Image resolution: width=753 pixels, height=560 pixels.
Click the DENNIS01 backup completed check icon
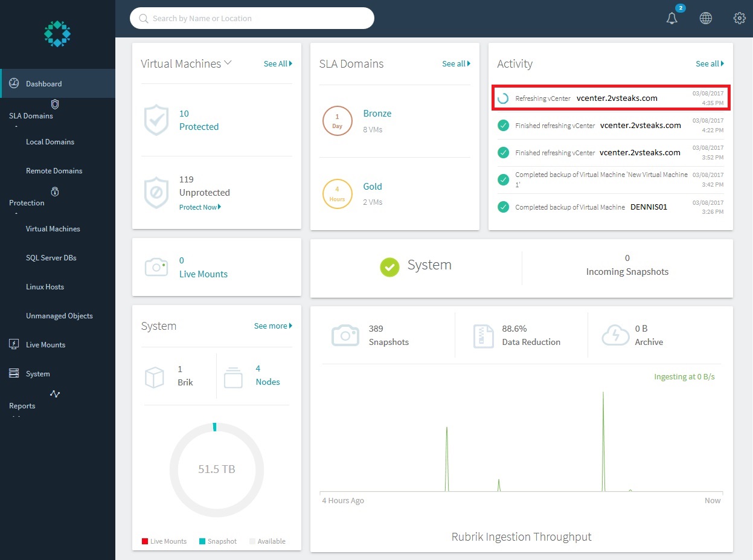click(502, 207)
